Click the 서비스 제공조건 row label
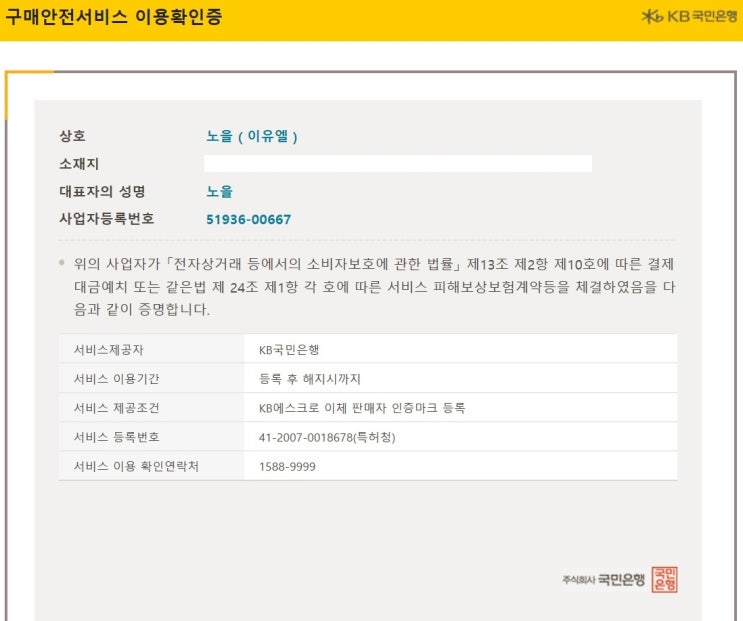Image resolution: width=743 pixels, height=621 pixels. [x=117, y=408]
